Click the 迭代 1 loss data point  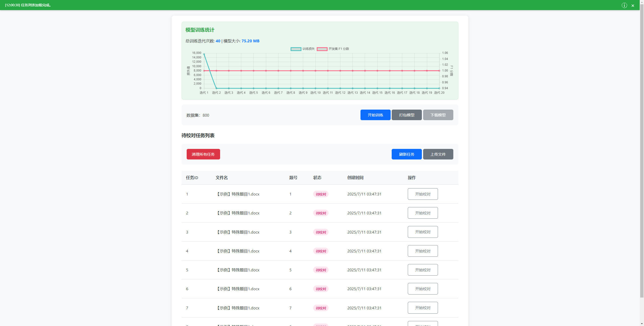[204, 54]
